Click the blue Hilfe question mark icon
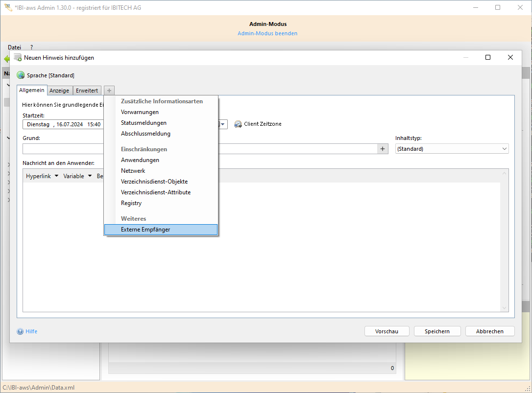532x393 pixels. click(x=20, y=331)
